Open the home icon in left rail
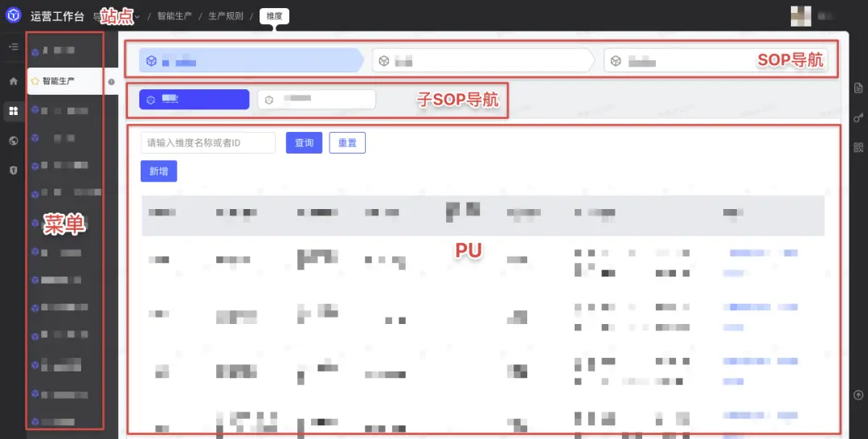The width and height of the screenshot is (868, 439). [13, 81]
